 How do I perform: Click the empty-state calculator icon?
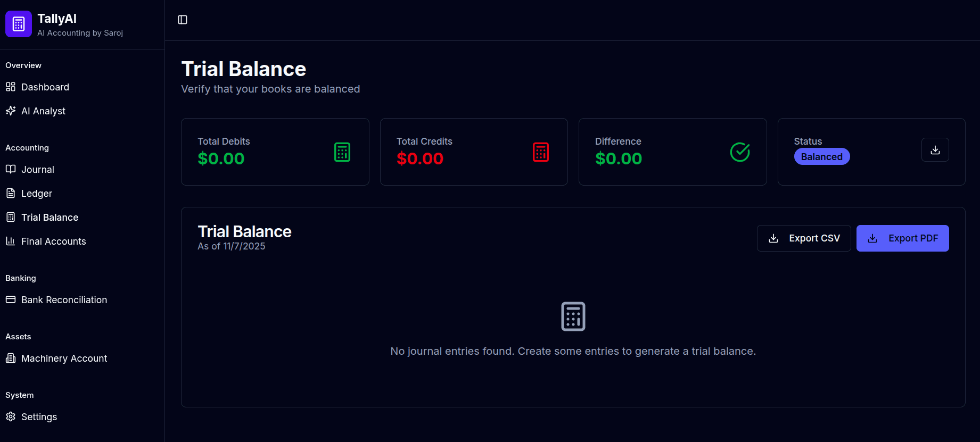(573, 316)
